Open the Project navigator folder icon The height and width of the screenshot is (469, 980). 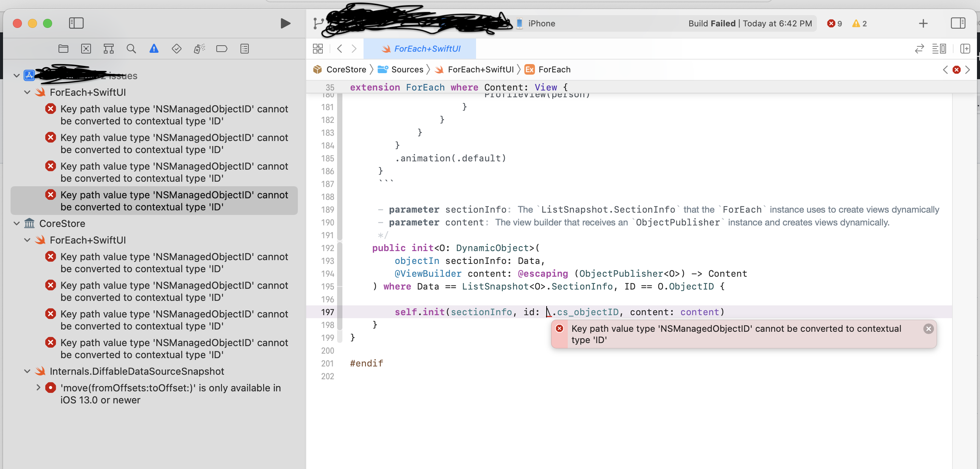point(63,49)
